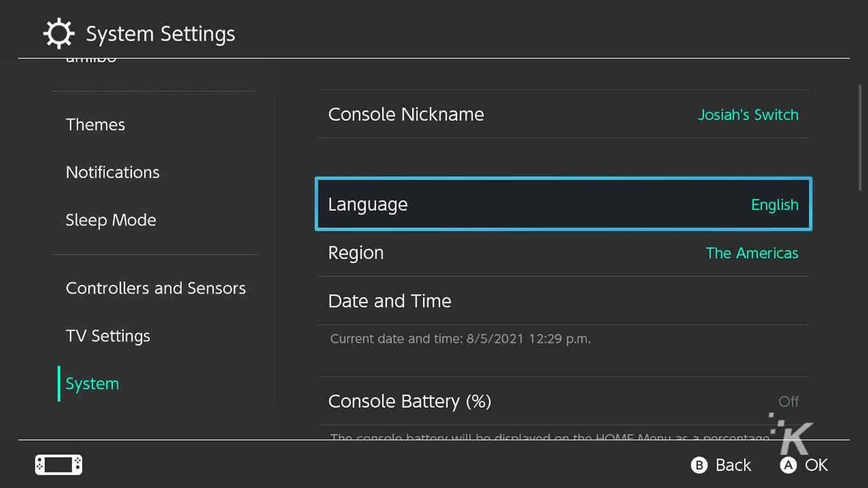The image size is (868, 488).
Task: Click Josiah's Switch console nickname
Action: point(748,114)
